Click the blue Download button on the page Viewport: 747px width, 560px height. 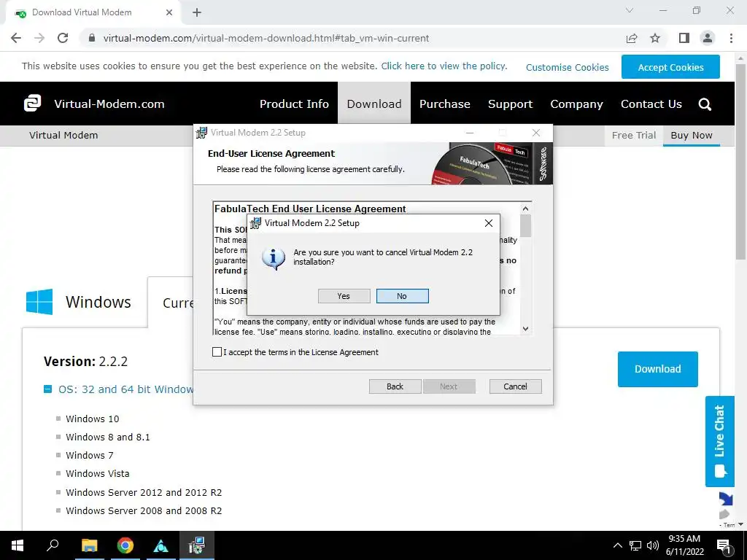click(657, 369)
